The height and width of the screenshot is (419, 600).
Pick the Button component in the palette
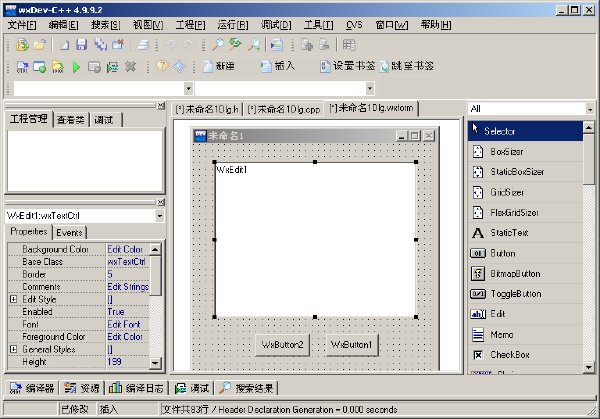click(x=525, y=253)
